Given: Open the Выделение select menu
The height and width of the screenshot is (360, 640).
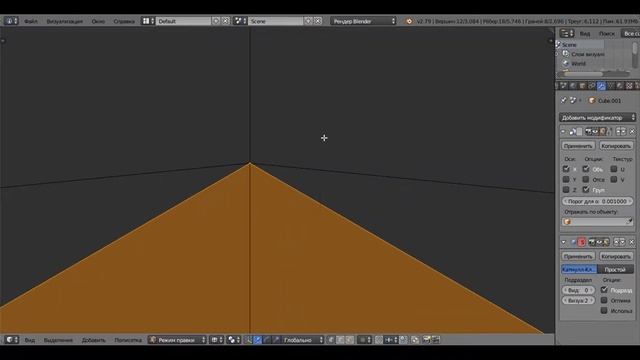Looking at the screenshot, I should 58,340.
